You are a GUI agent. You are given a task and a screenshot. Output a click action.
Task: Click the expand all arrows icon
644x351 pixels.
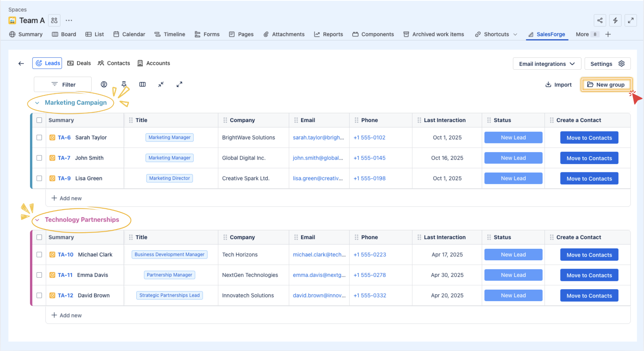pyautogui.click(x=179, y=84)
